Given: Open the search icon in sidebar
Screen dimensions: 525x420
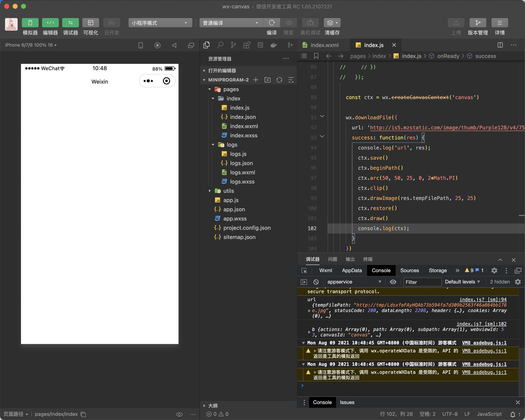Looking at the screenshot, I should [x=220, y=45].
